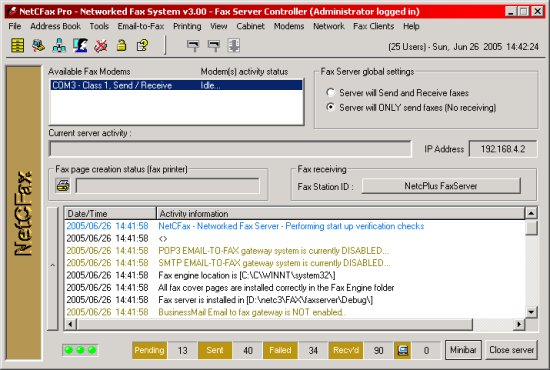Click the fax printer icon
This screenshot has height=370, width=550.
(x=63, y=186)
